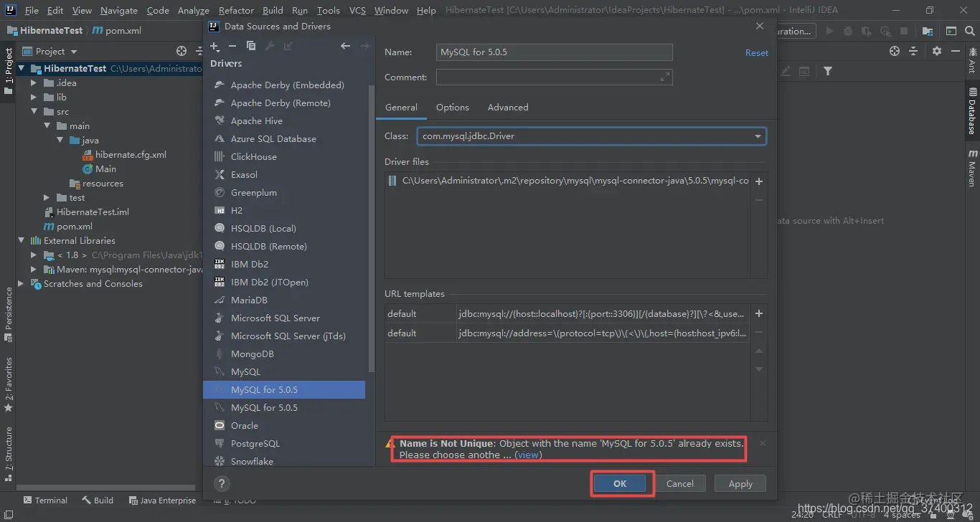Expand the .idea folder

pyautogui.click(x=34, y=83)
